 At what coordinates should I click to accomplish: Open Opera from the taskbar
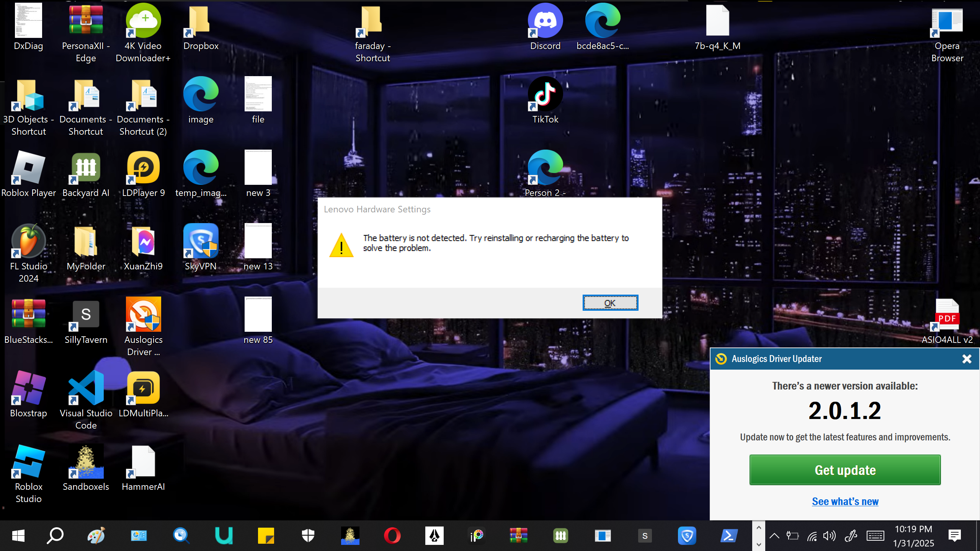pos(392,536)
